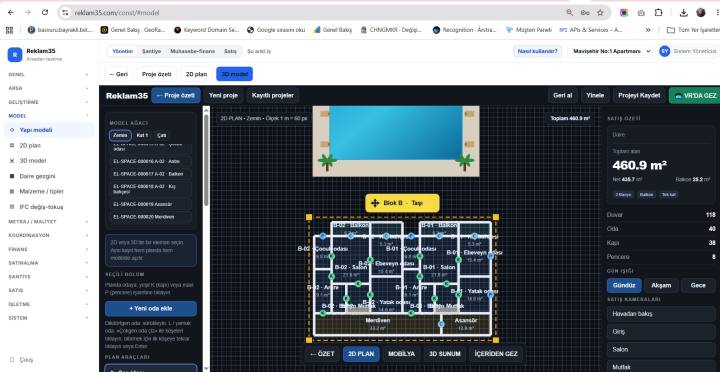The height and width of the screenshot is (372, 720).
Task: Expand the METRAJ / MALİYET section
Action: [48, 221]
